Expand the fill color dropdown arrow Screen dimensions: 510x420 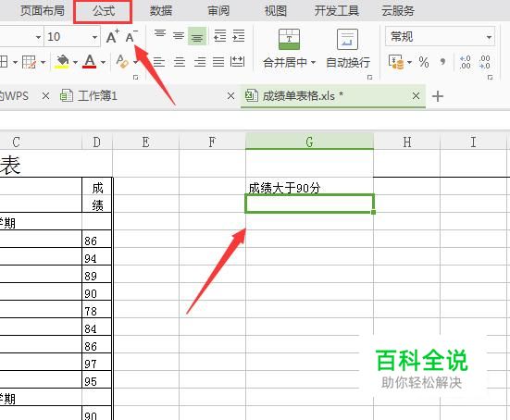[75, 62]
